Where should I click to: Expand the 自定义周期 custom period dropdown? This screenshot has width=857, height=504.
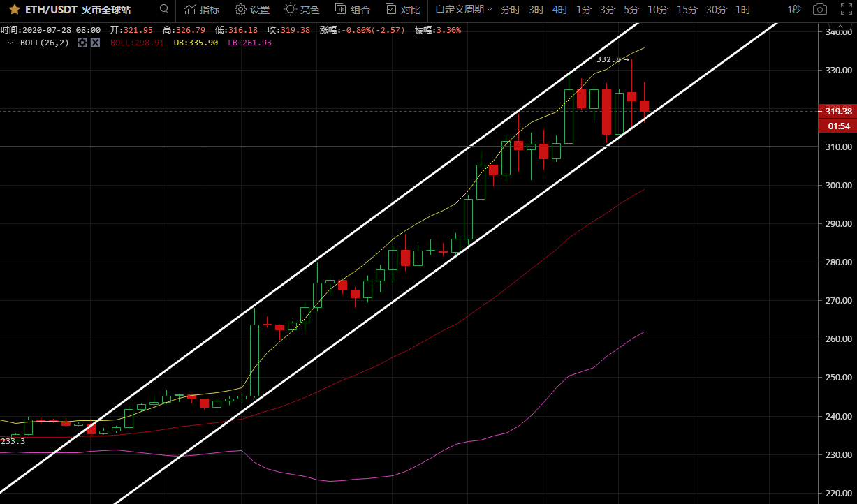click(463, 10)
